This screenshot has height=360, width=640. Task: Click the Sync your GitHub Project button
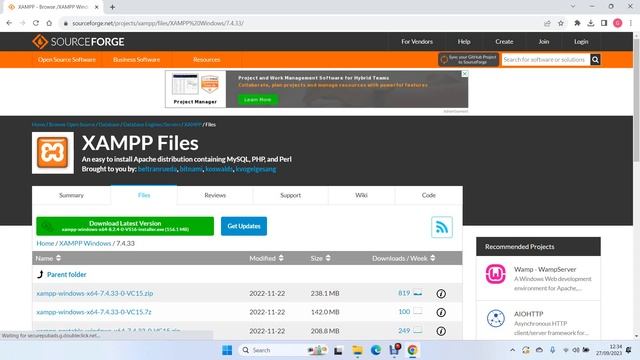click(x=469, y=60)
